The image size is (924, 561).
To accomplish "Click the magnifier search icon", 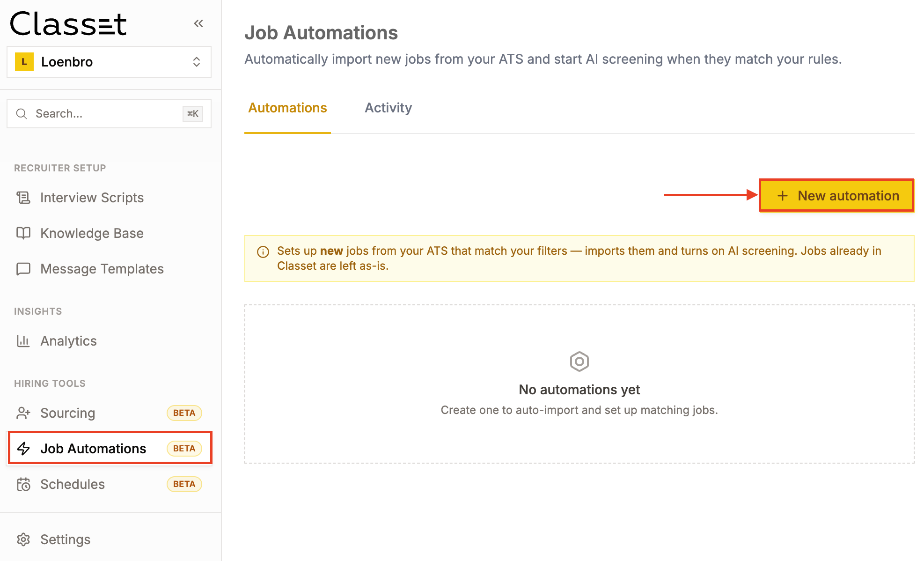I will tap(22, 114).
